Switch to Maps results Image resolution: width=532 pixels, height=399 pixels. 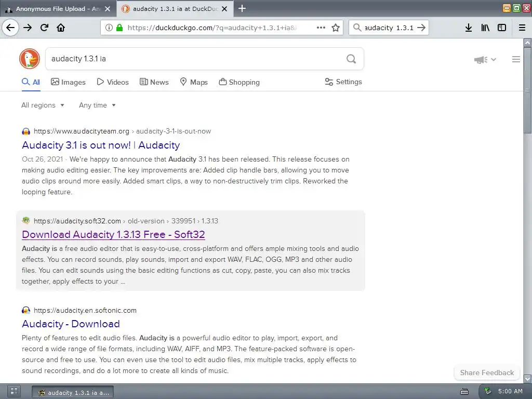pyautogui.click(x=194, y=82)
